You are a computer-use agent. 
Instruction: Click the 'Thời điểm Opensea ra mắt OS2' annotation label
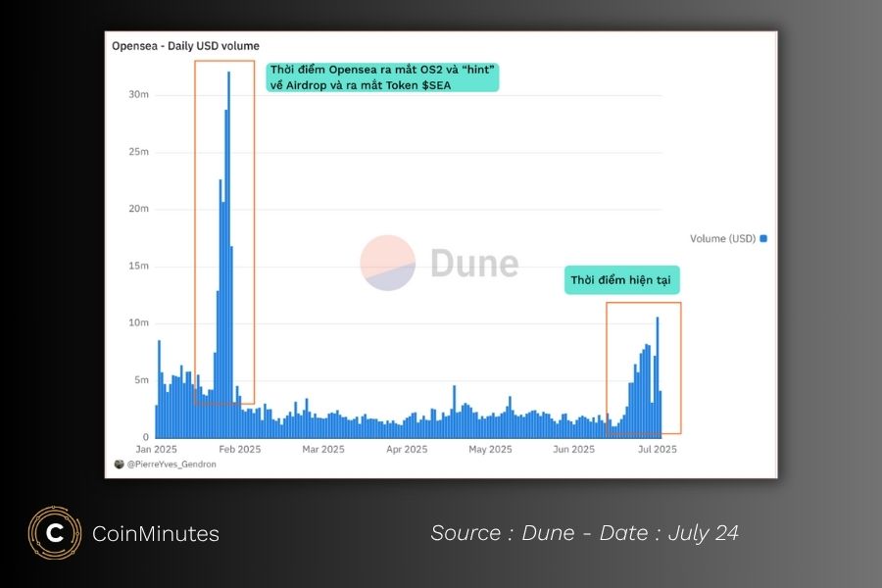point(382,77)
